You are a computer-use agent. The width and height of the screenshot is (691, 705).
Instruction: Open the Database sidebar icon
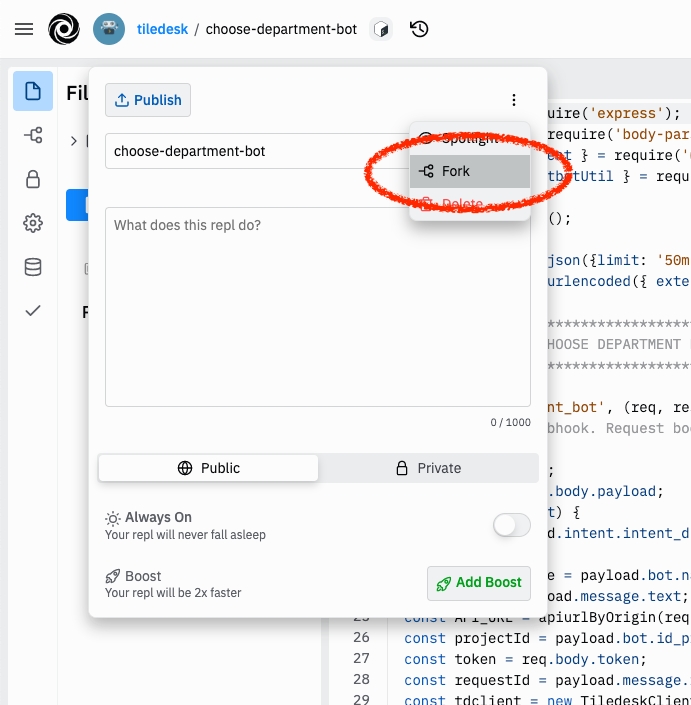coord(33,267)
